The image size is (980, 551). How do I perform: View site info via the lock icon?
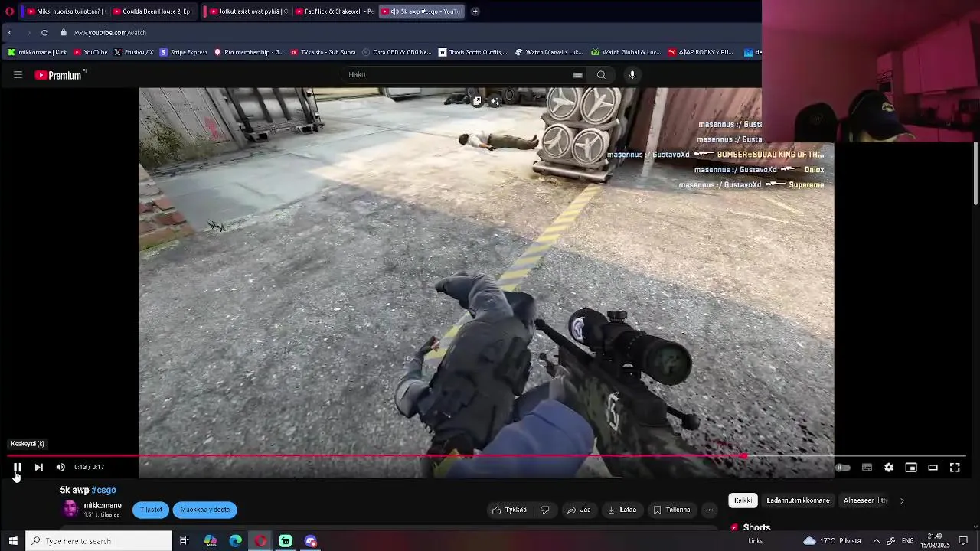[x=64, y=33]
